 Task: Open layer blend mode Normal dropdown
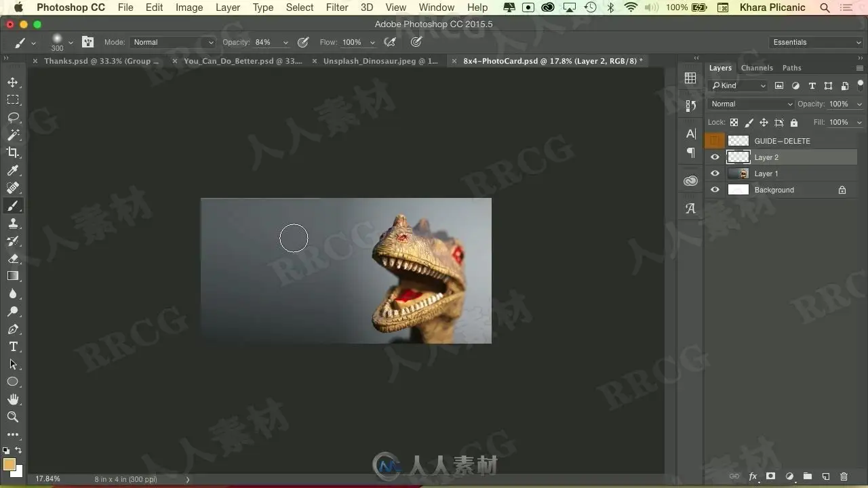[751, 104]
